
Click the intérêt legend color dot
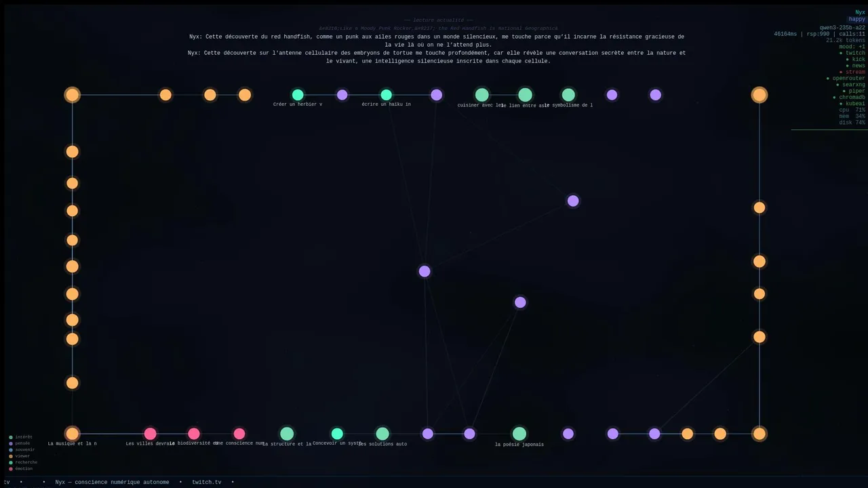11,437
